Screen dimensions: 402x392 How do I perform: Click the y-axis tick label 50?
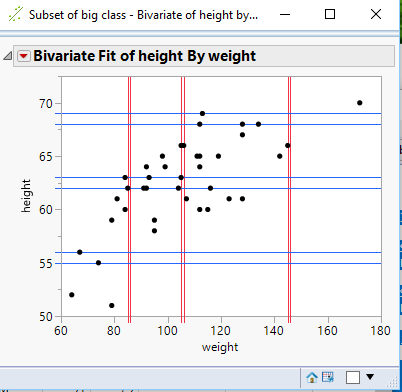pos(46,316)
